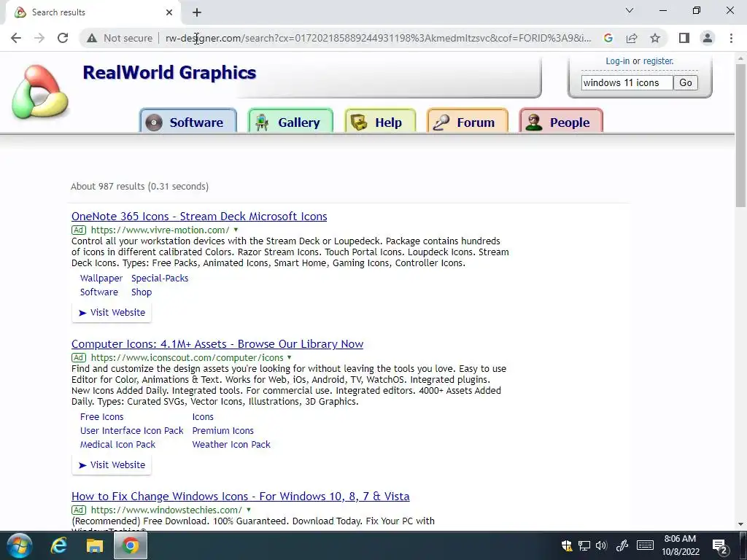The width and height of the screenshot is (747, 560).
Task: Click the share page icon
Action: pos(632,38)
